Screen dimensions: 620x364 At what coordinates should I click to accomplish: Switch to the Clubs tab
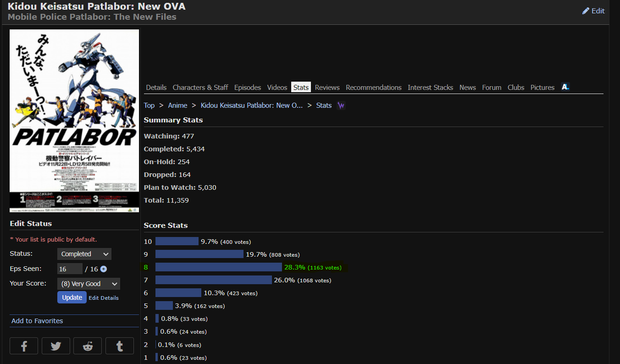coord(516,87)
